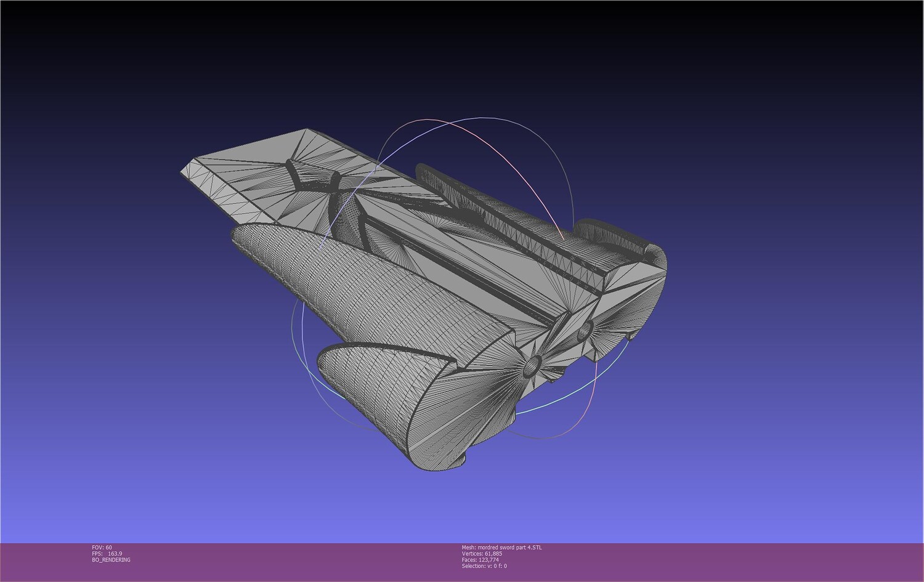The height and width of the screenshot is (582, 924).
Task: Click the "BO_RENDERING" status text
Action: (x=111, y=560)
